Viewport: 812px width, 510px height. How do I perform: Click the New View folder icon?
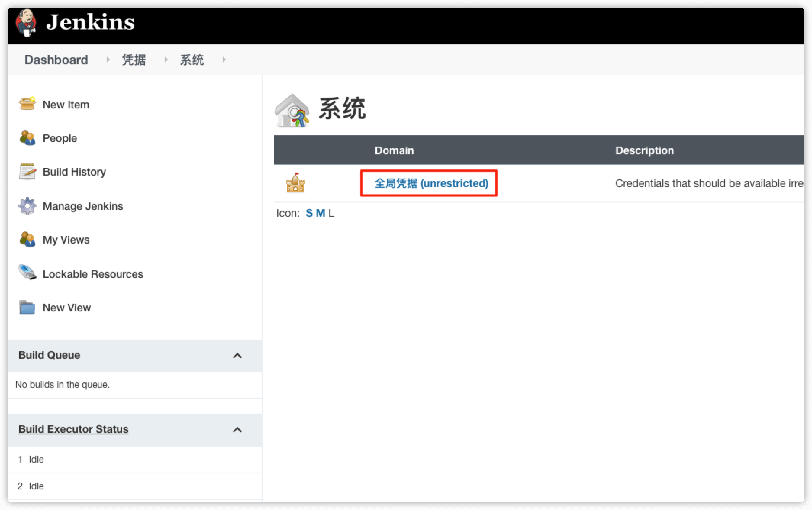[27, 307]
